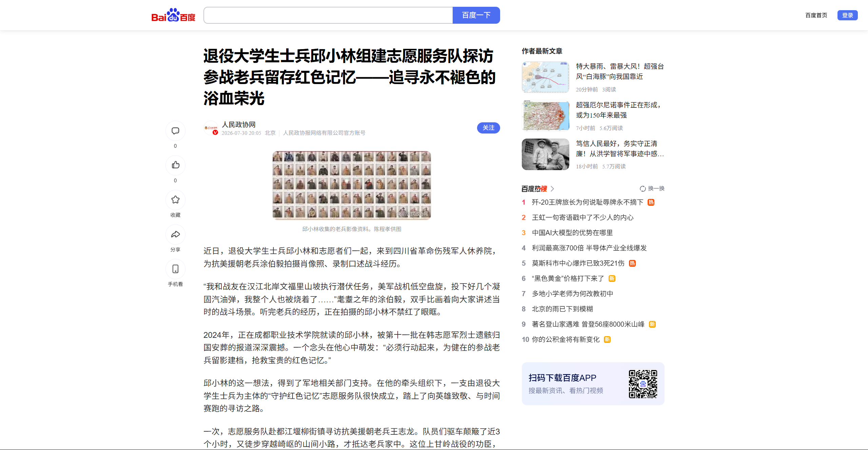Focus the Baidu search input box
The width and height of the screenshot is (868, 450).
[328, 15]
